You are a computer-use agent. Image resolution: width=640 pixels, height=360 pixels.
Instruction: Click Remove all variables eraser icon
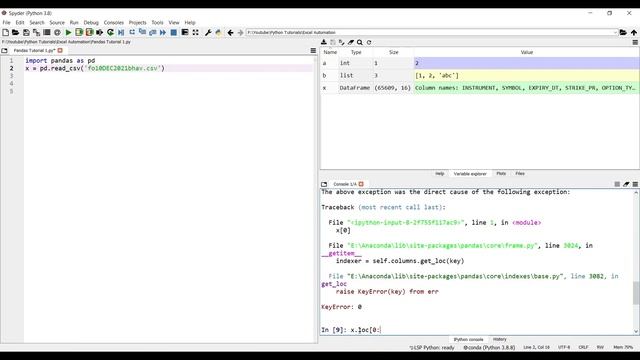(x=351, y=42)
